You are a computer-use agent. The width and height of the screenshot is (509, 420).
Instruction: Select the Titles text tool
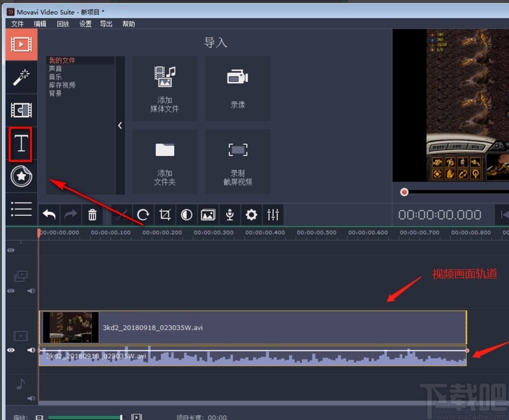21,143
